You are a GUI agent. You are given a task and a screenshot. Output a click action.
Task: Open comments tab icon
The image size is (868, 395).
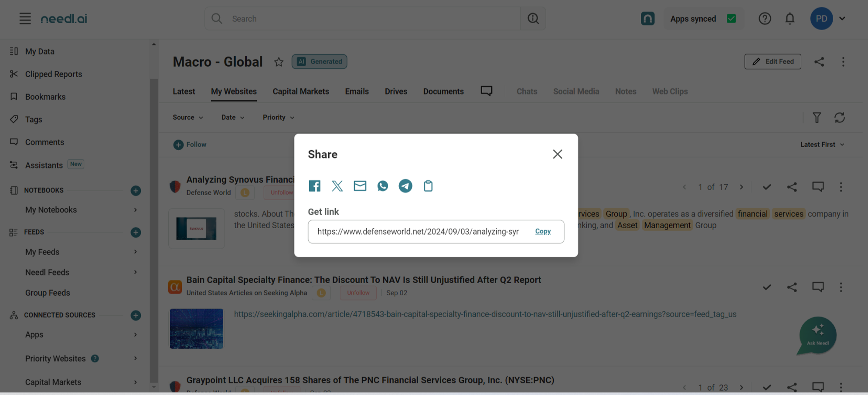point(487,91)
